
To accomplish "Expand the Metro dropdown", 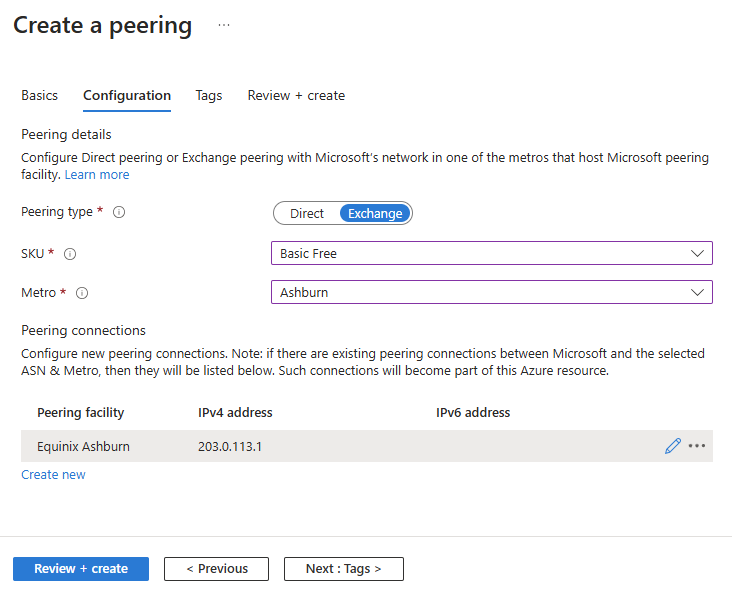I will tap(491, 293).
